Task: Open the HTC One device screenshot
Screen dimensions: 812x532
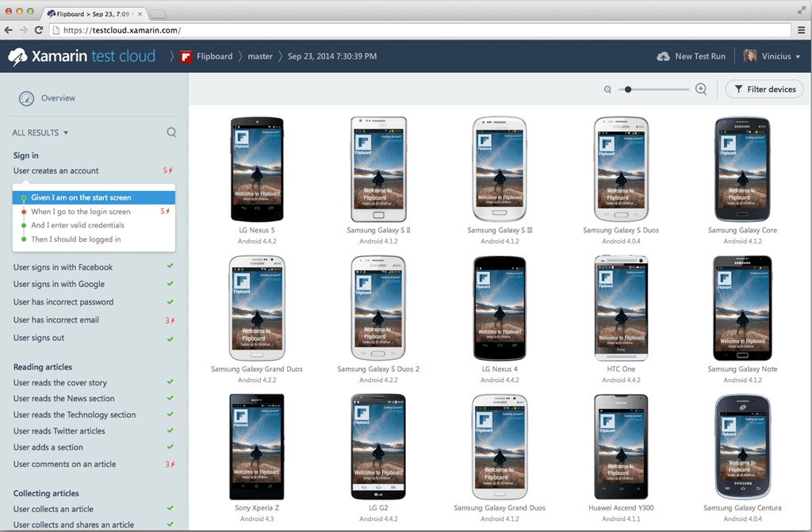Action: click(x=622, y=308)
